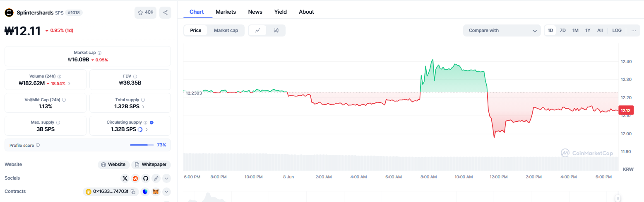Click the 73% profile score value

tap(161, 145)
